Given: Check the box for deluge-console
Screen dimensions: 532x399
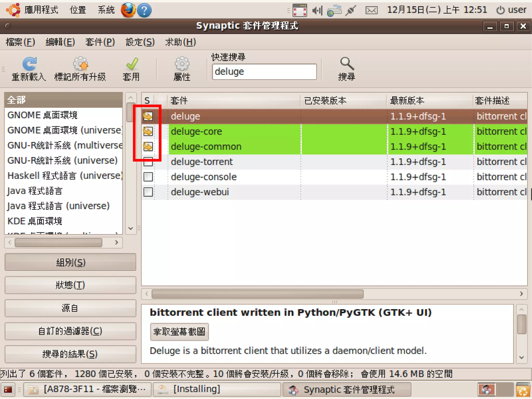Looking at the screenshot, I should click(x=148, y=177).
